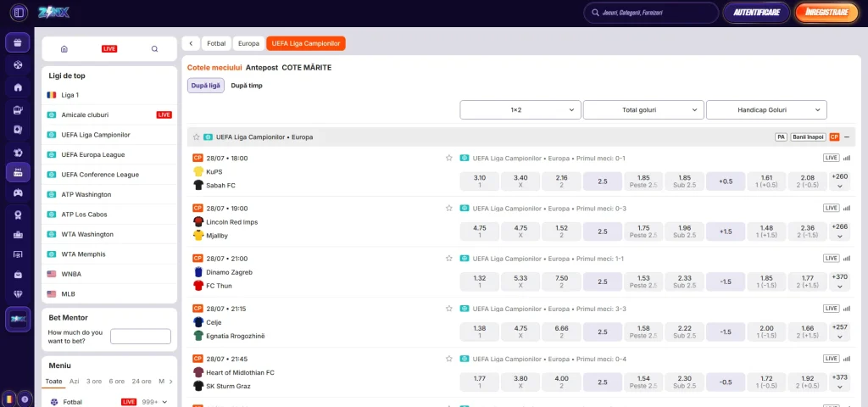Open WNBA in top leagues list

tap(109, 274)
